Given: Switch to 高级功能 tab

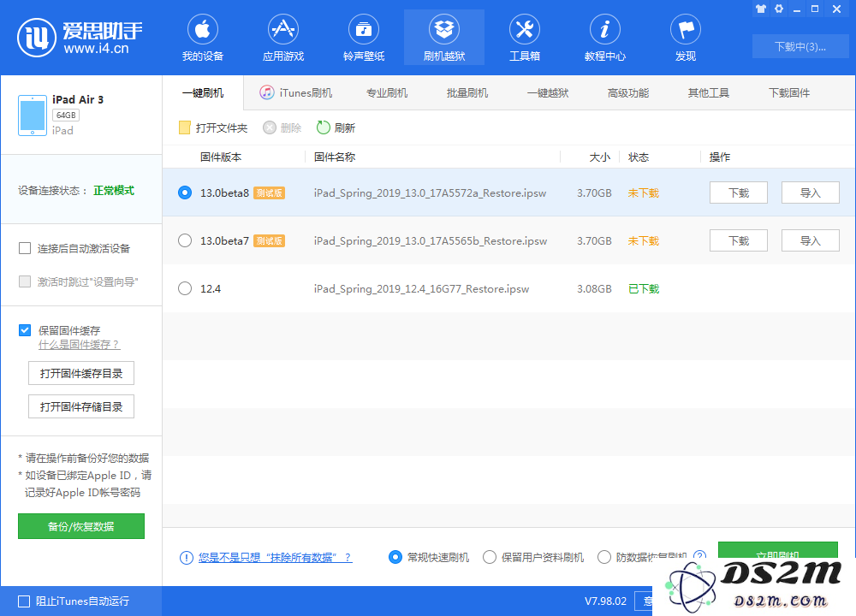Looking at the screenshot, I should (x=627, y=93).
